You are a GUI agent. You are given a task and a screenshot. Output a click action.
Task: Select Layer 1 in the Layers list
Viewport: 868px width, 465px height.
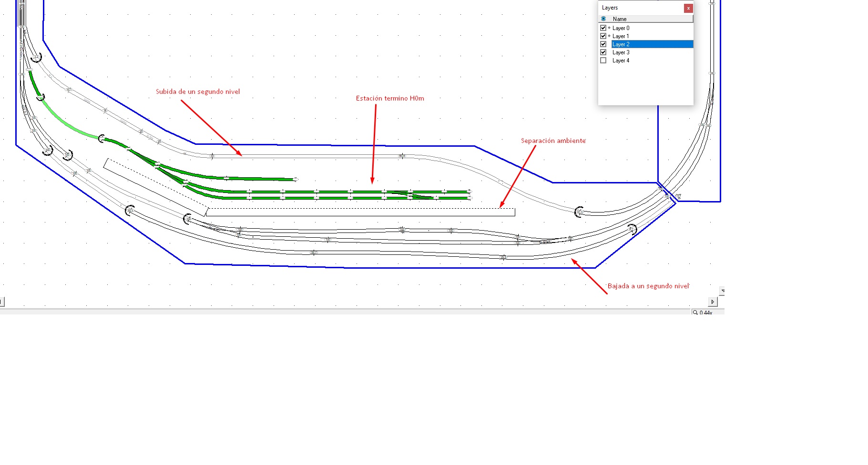[621, 36]
